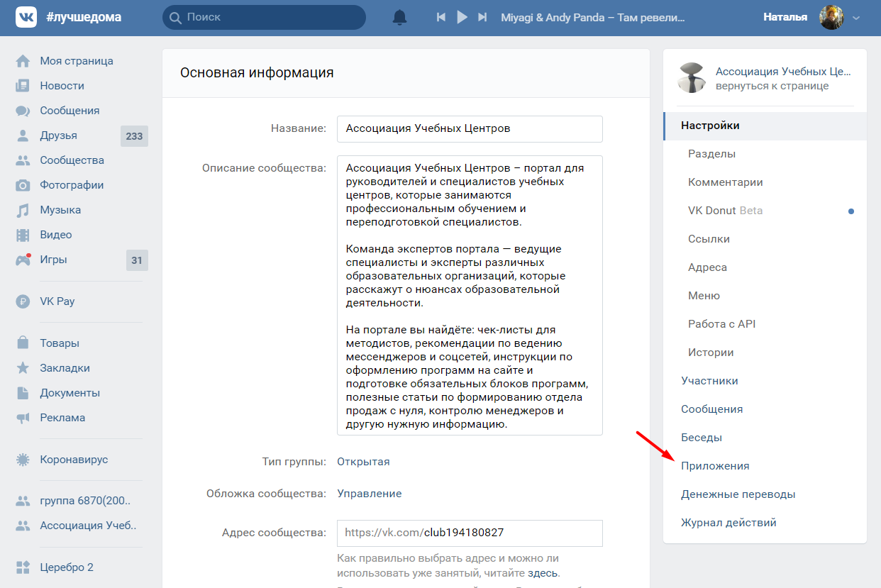
Task: Edit the Название input field
Action: (470, 129)
